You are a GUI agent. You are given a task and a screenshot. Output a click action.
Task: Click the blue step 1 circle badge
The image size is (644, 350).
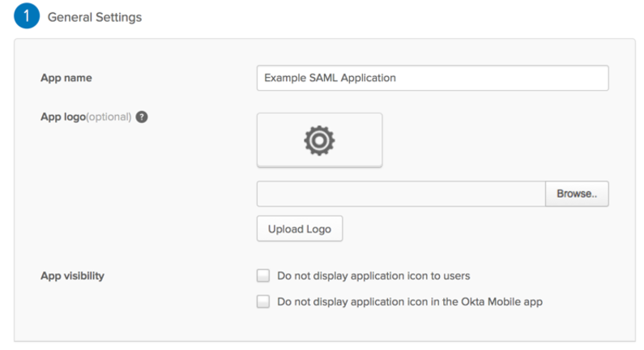(x=27, y=17)
